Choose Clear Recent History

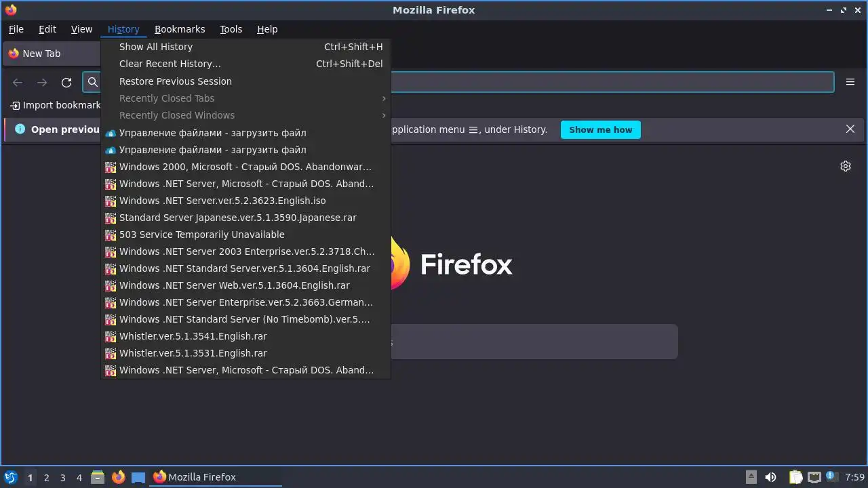(245, 64)
